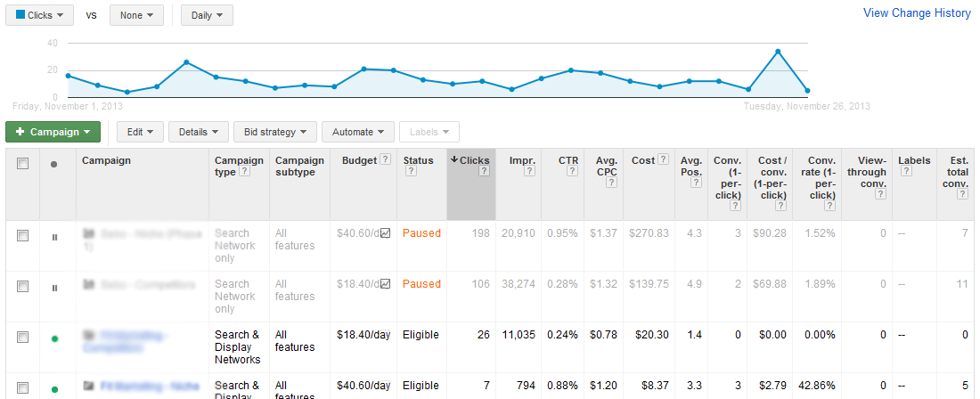980x399 pixels.
Task: Click budget chart icon in $40.60/d paused row
Action: (386, 233)
